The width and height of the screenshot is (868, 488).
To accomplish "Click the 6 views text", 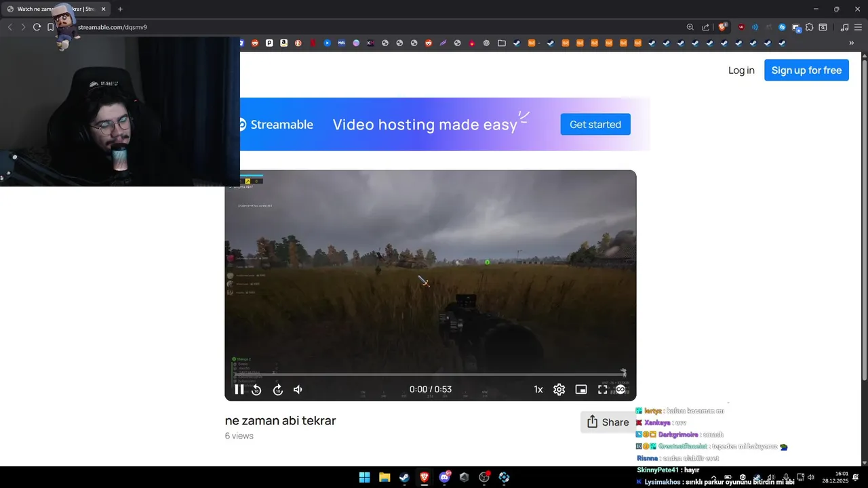I will [239, 436].
